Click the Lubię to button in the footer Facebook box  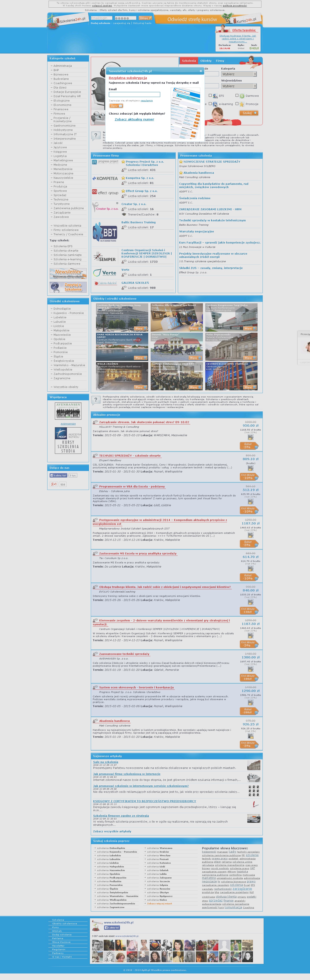112,928
